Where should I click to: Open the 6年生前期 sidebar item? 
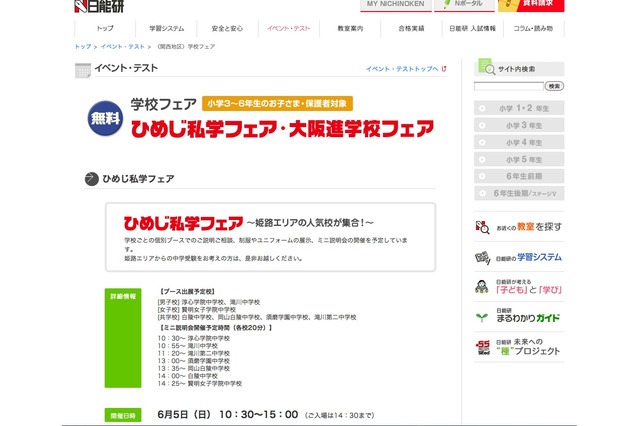(x=519, y=176)
